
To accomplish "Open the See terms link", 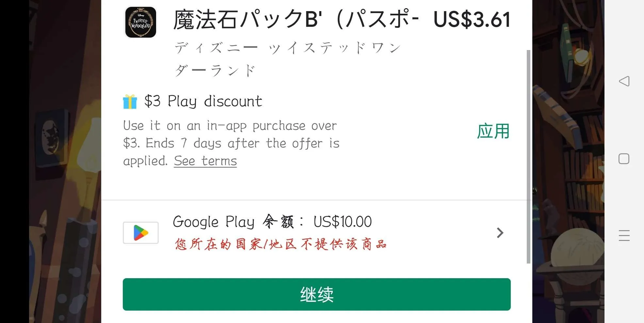I will point(205,161).
